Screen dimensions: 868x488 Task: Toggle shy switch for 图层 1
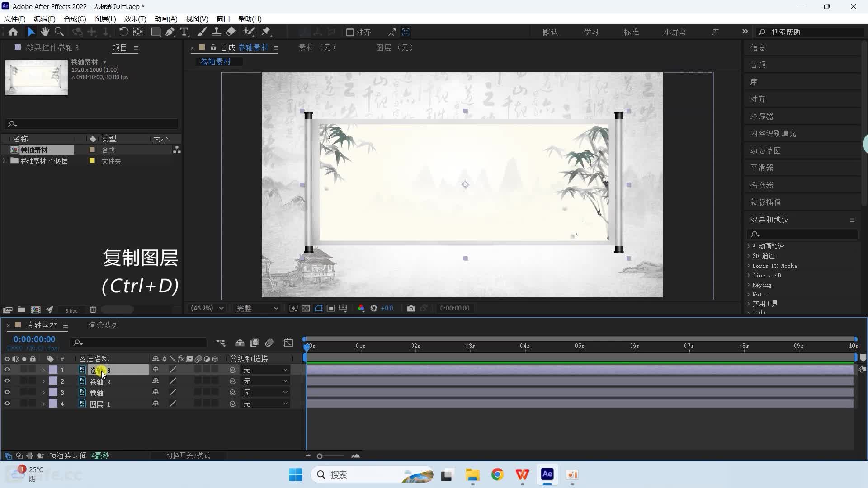click(x=156, y=404)
